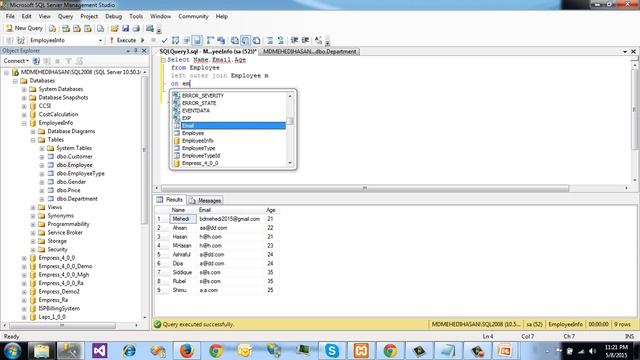Open Visual Studio from the taskbar
The image size is (640, 360).
[x=100, y=351]
